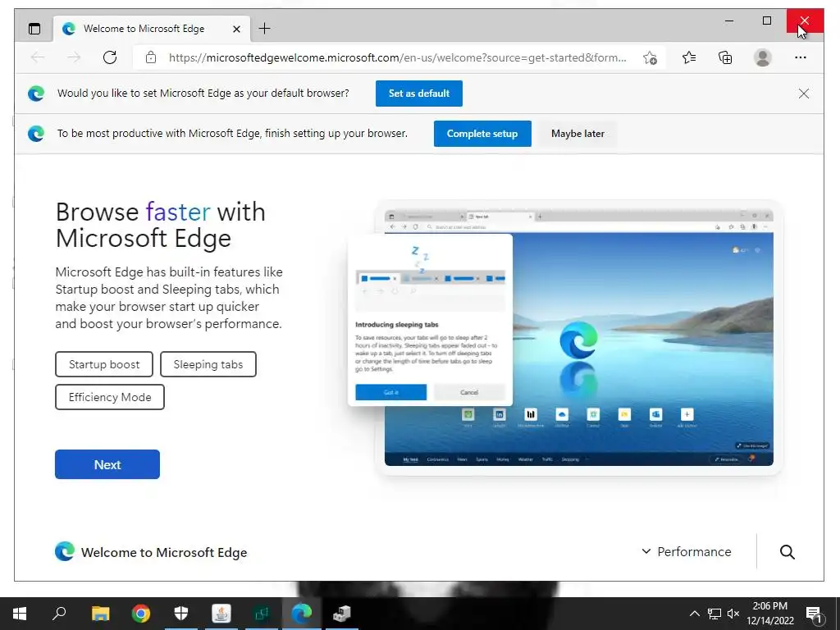Open the Favorites list icon

click(689, 57)
